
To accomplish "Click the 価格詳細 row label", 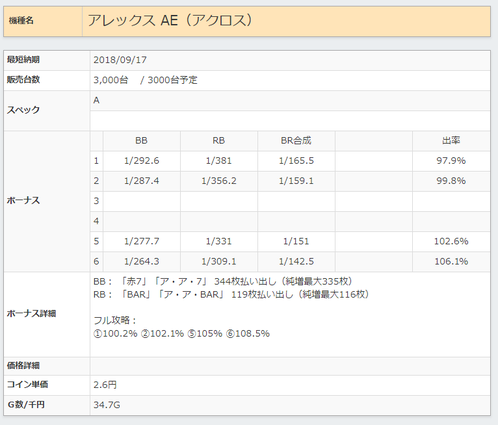I will pyautogui.click(x=23, y=366).
